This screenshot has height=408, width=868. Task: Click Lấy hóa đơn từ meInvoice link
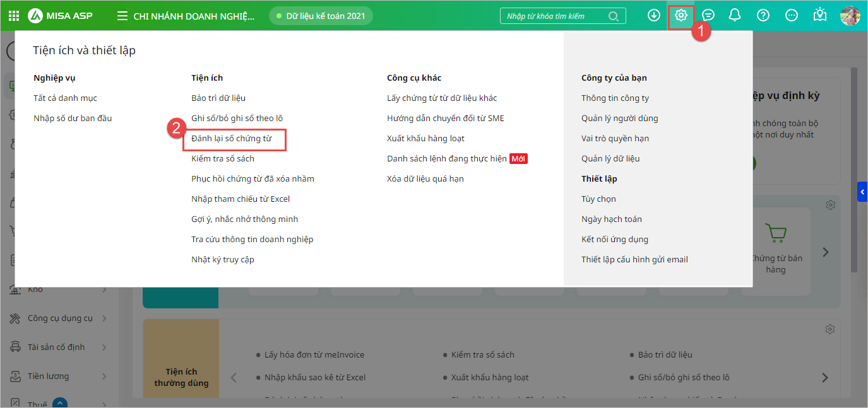click(314, 355)
